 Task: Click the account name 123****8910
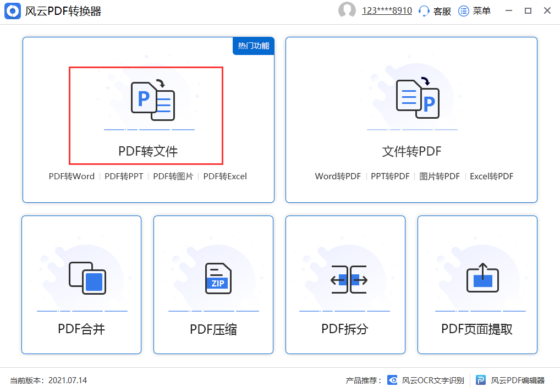(x=387, y=10)
